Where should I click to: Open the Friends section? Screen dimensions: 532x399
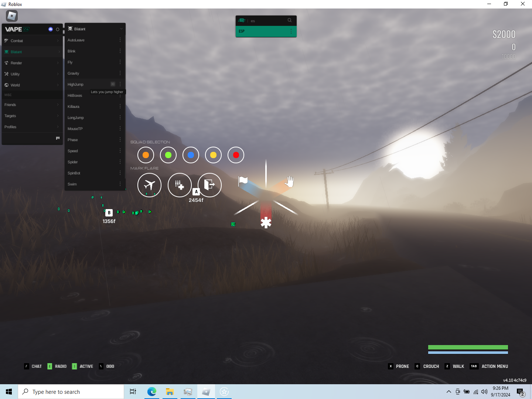coord(32,105)
